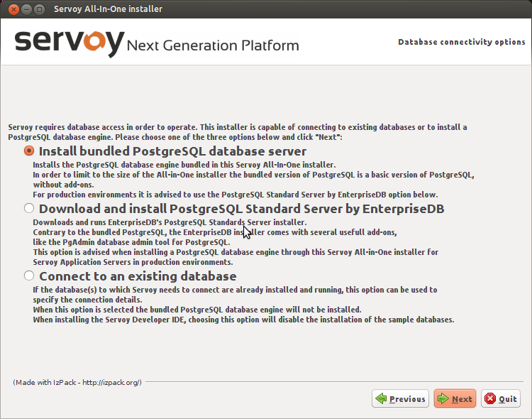Select Connect to an existing database radio
532x419 pixels.
pos(29,276)
